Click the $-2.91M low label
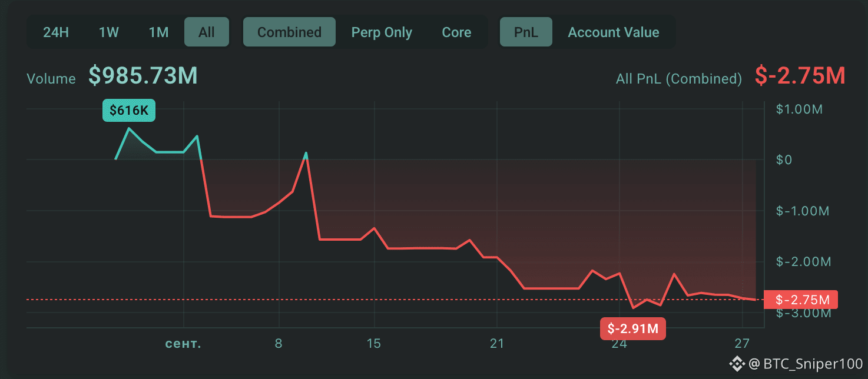The width and height of the screenshot is (868, 379). pos(632,328)
